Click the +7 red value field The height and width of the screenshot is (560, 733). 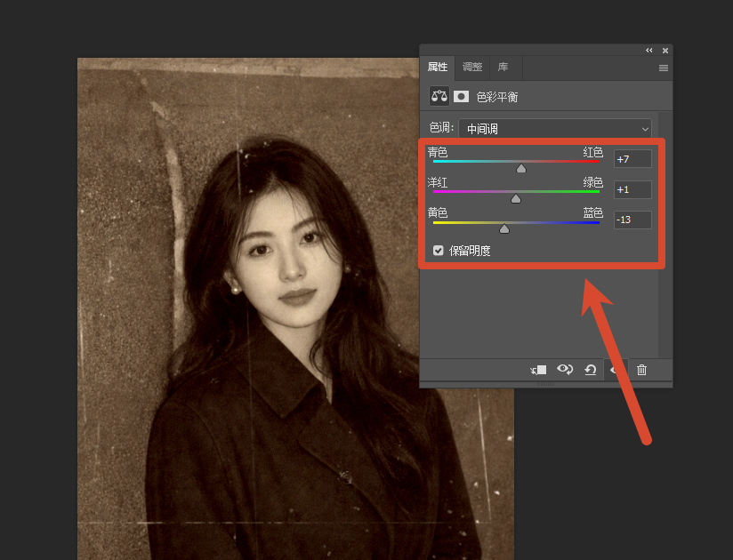click(x=632, y=159)
